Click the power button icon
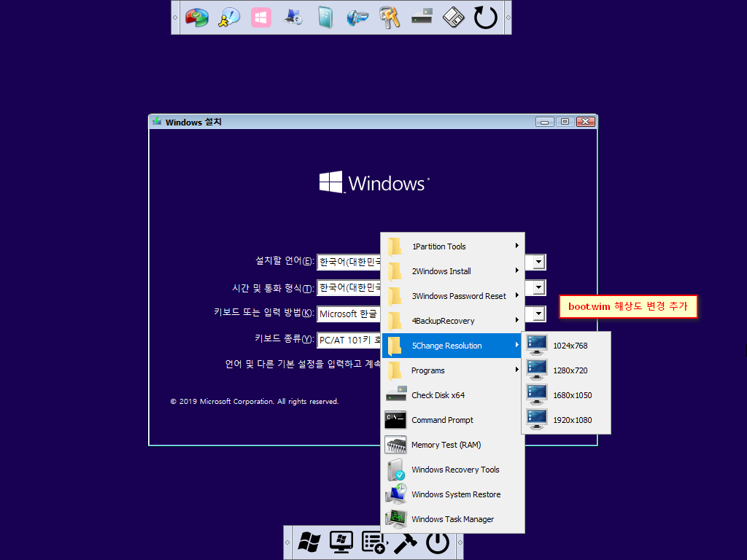The width and height of the screenshot is (747, 560). [x=438, y=542]
